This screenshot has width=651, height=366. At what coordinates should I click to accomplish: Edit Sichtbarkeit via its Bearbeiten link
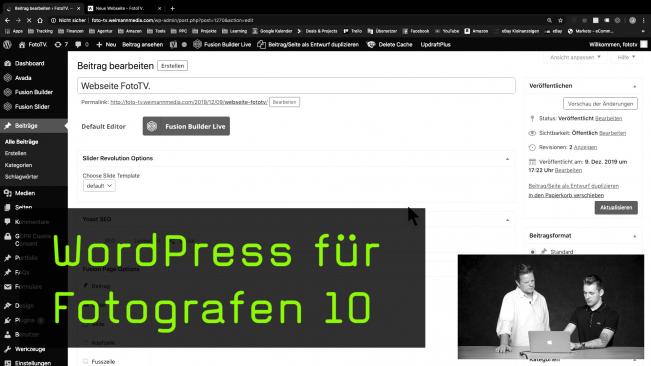pos(612,133)
